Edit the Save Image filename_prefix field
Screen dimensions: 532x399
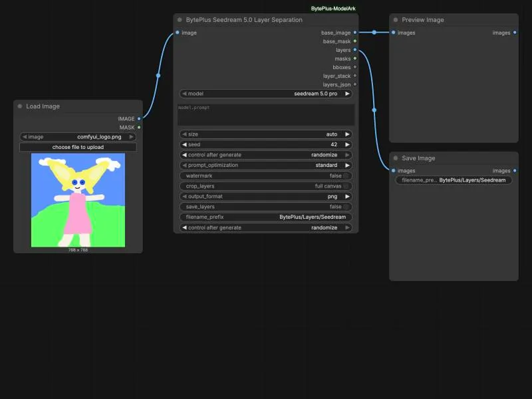(454, 180)
